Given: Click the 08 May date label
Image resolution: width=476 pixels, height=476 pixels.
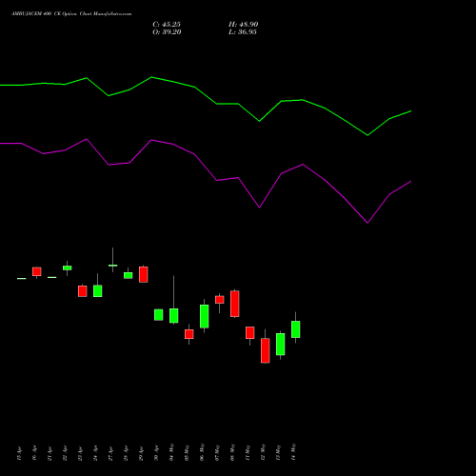Looking at the screenshot, I should coord(232,452).
